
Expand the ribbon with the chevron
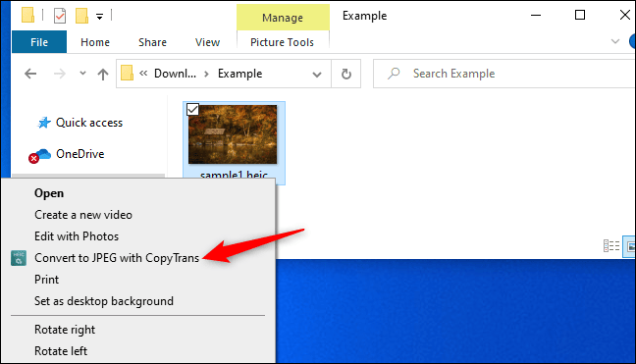[x=615, y=41]
